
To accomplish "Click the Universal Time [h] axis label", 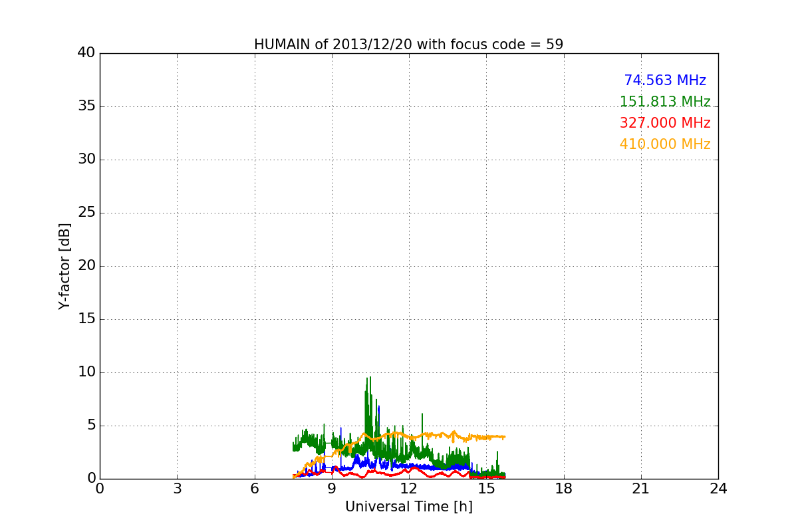I will (x=408, y=507).
